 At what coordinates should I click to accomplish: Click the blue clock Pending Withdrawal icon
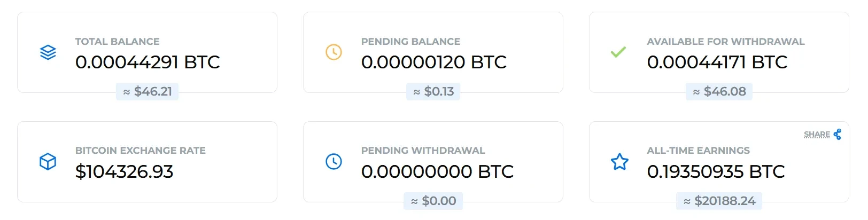click(334, 161)
